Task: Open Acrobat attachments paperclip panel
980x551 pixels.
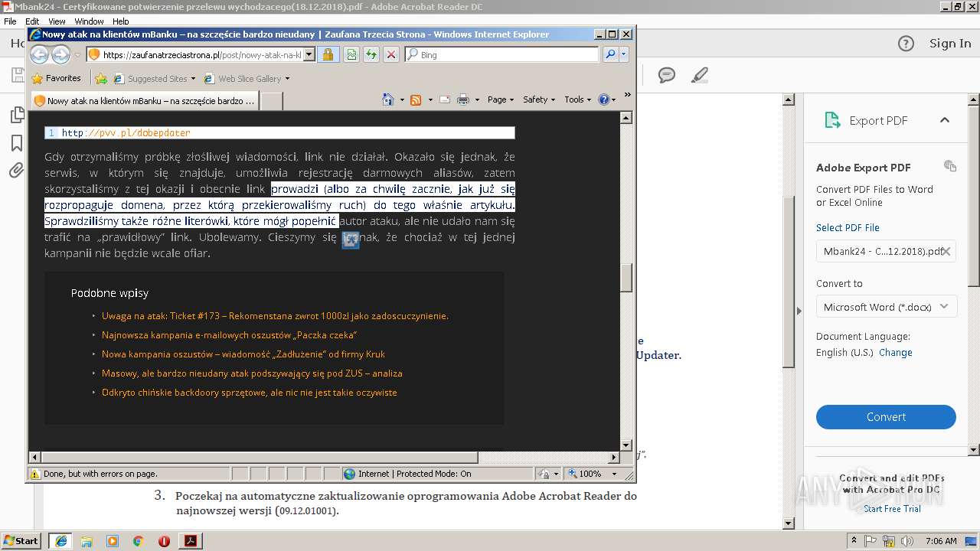Action: pos(16,170)
